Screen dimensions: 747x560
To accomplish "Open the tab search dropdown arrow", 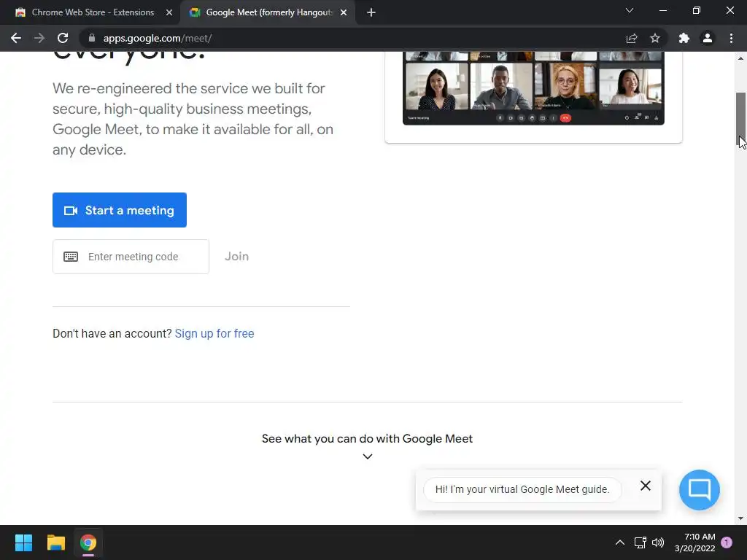I will (630, 10).
